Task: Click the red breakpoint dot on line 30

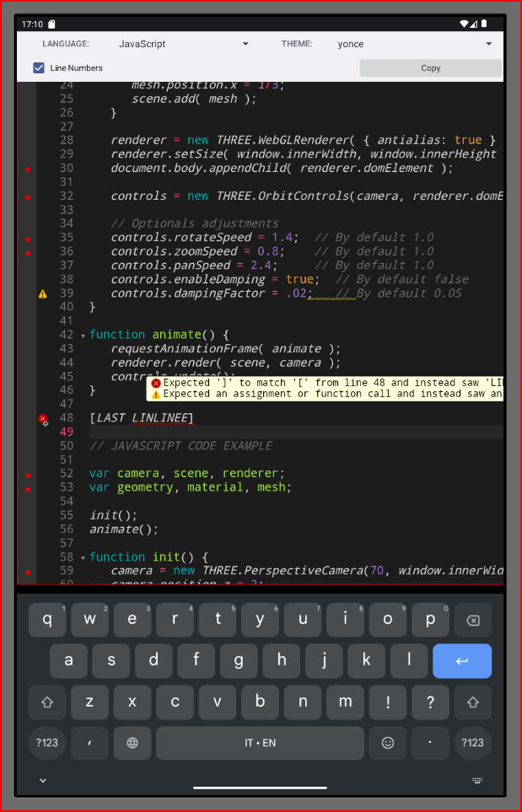Action: click(x=28, y=169)
